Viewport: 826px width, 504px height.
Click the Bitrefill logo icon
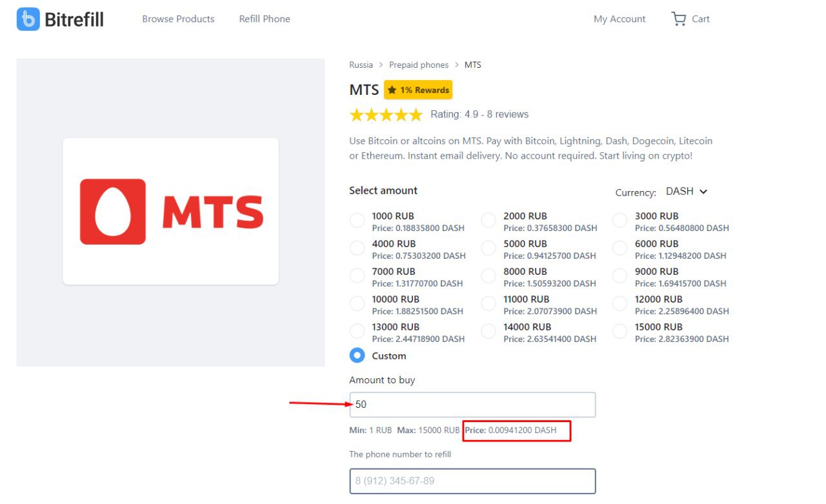[28, 19]
